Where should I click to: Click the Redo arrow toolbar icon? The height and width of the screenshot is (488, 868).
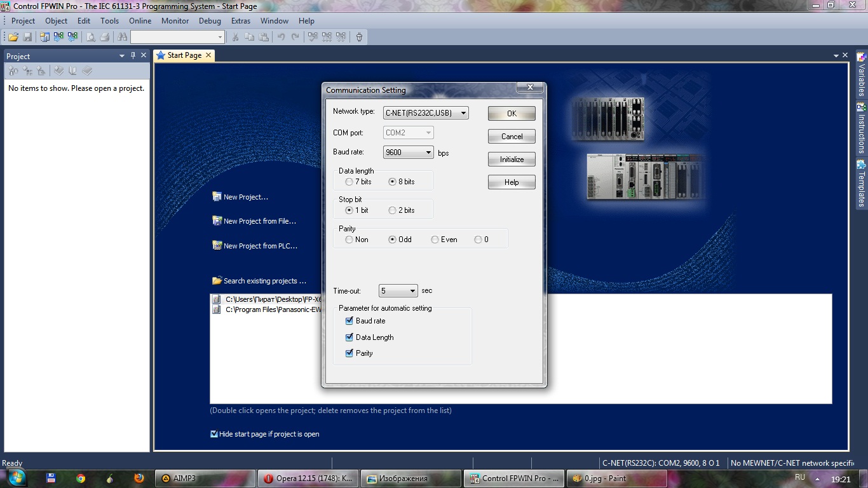click(x=295, y=37)
